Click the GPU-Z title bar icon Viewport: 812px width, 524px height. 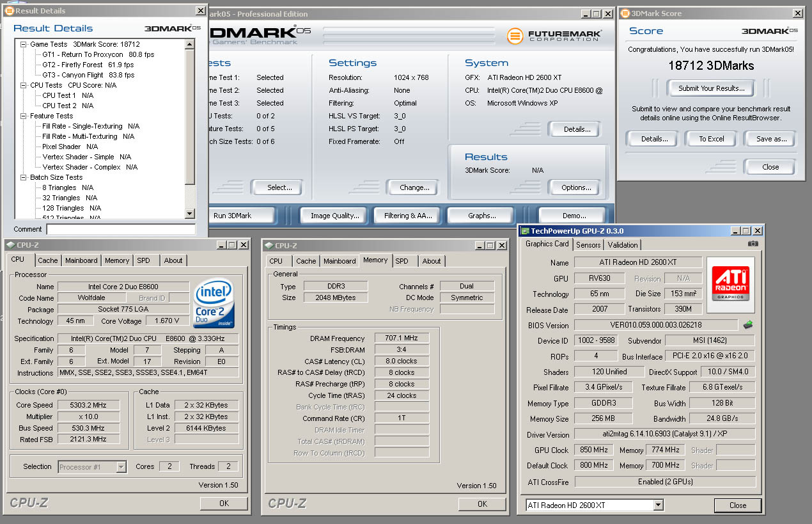(525, 231)
